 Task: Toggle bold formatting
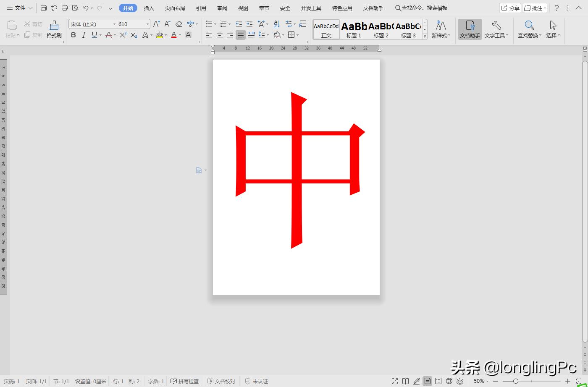(73, 35)
